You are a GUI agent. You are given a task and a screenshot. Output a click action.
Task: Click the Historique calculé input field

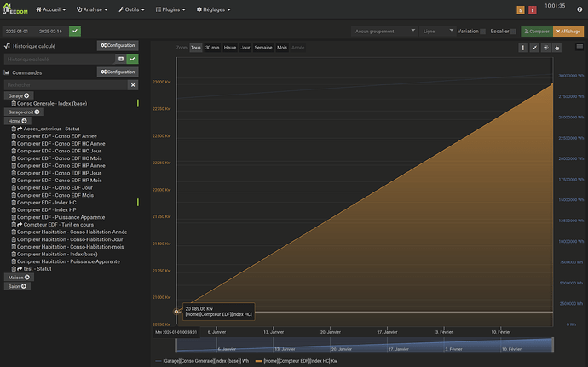[x=60, y=60]
